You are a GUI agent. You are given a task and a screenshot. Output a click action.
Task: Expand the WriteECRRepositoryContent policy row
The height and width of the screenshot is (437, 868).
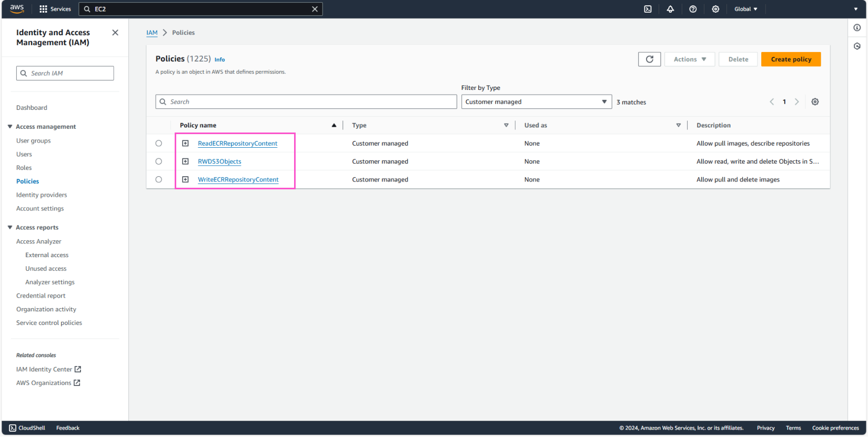coord(185,179)
